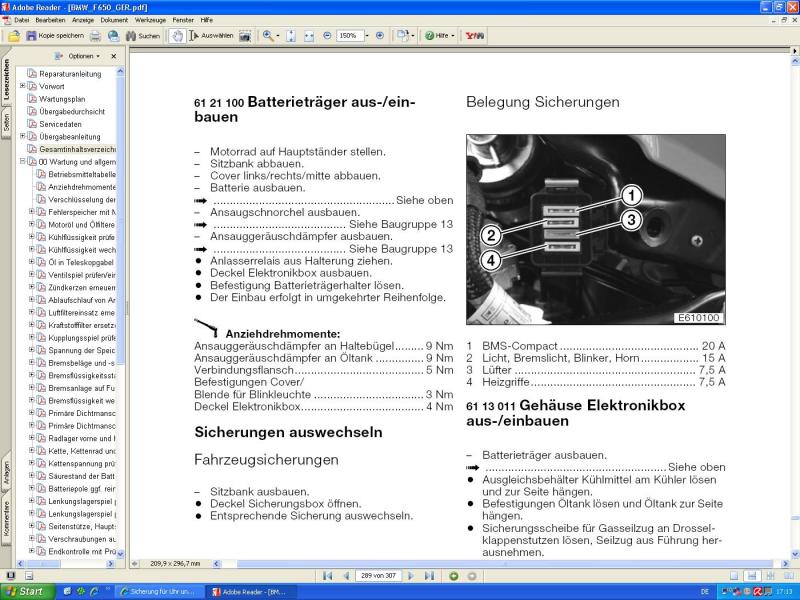This screenshot has height=600, width=800.
Task: Open the Bearbeiten menu
Action: click(50, 20)
